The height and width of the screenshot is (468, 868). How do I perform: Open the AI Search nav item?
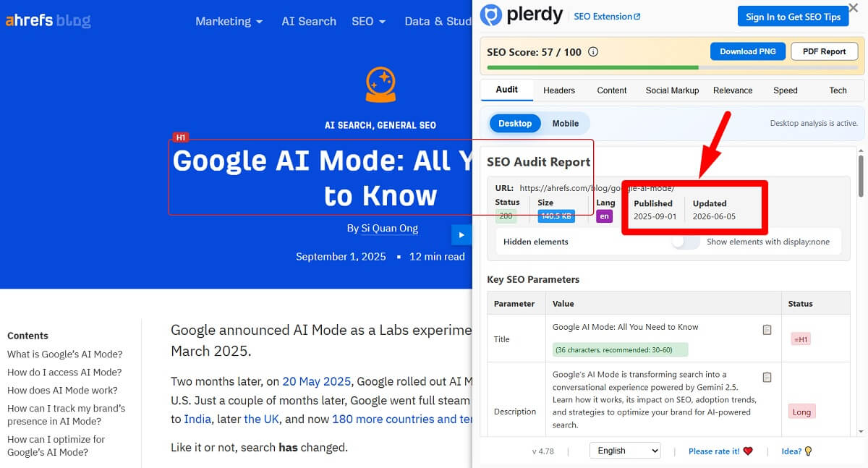coord(309,21)
